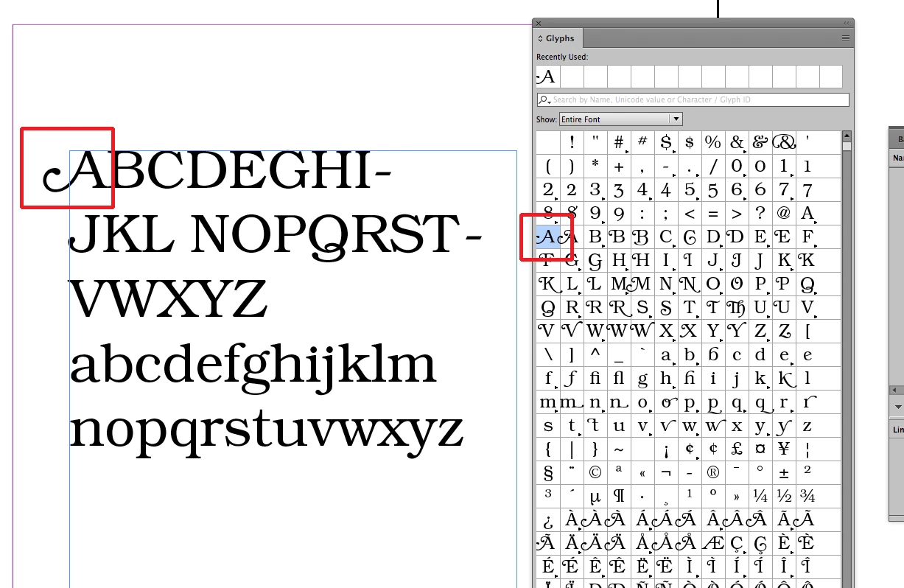Open the Glyphs panel flyout menu

pyautogui.click(x=846, y=38)
